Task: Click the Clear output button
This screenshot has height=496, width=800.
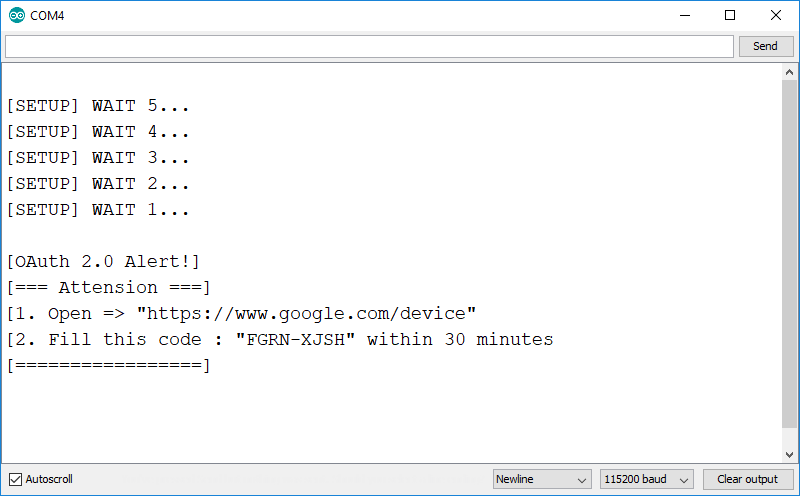Action: tap(747, 479)
